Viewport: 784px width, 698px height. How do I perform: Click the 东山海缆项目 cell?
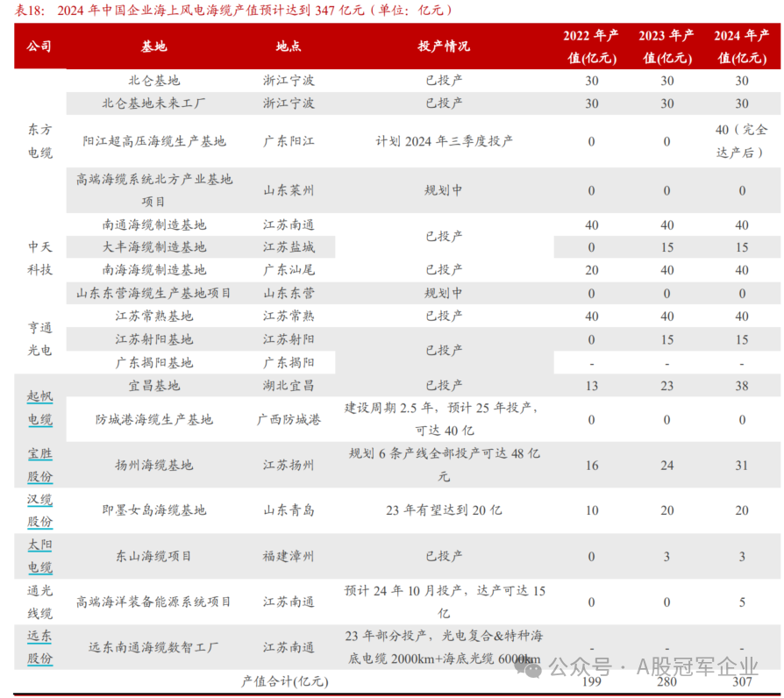click(154, 556)
